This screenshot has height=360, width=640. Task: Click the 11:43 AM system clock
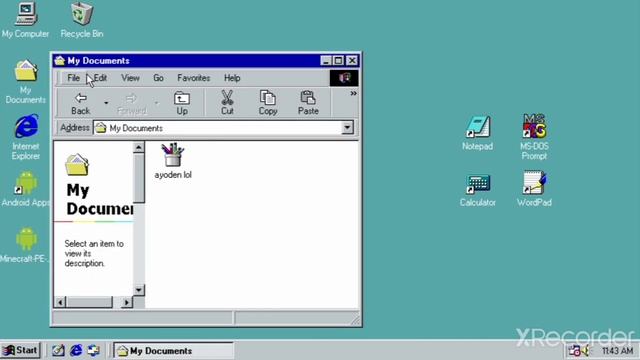click(618, 351)
